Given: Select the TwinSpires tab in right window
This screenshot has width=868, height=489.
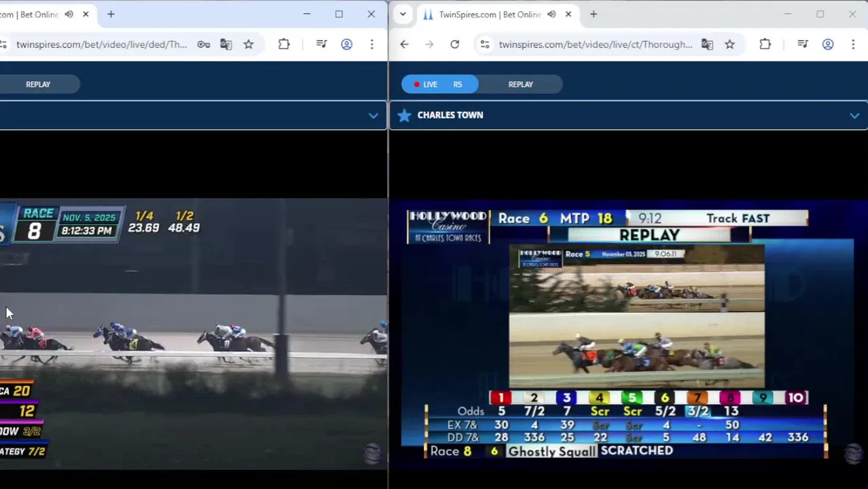Looking at the screenshot, I should (x=489, y=14).
